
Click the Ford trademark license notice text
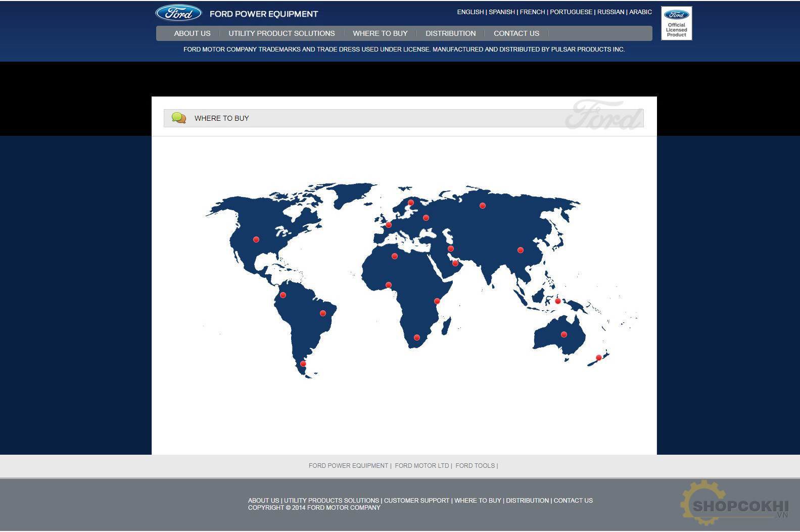[x=404, y=50]
